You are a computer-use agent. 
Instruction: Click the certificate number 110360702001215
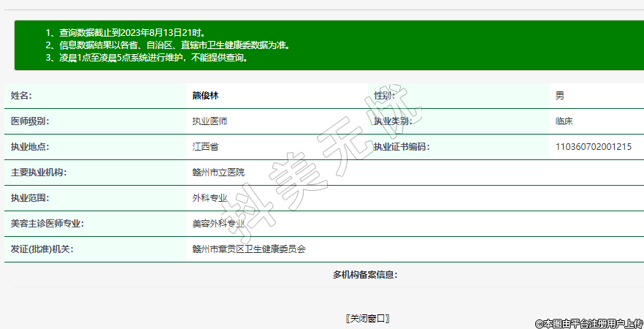[593, 147]
